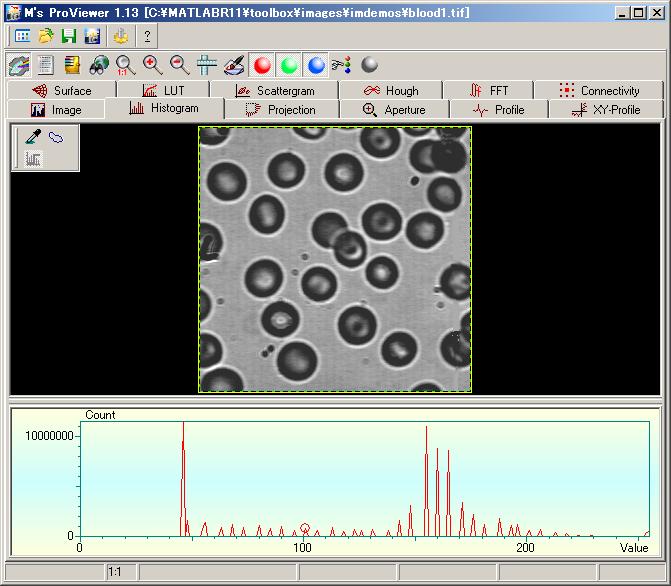Image resolution: width=671 pixels, height=586 pixels.
Task: Select the Surface tab
Action: point(62,90)
